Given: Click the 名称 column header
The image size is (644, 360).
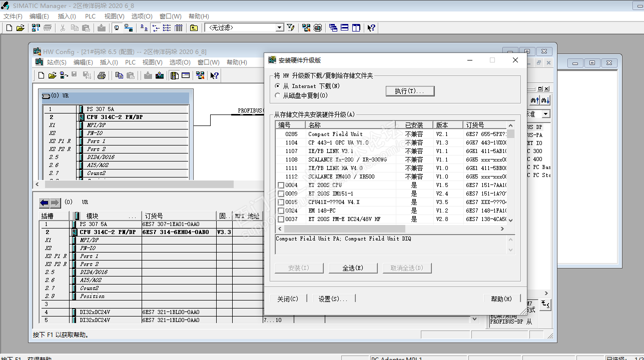Looking at the screenshot, I should coord(351,125).
